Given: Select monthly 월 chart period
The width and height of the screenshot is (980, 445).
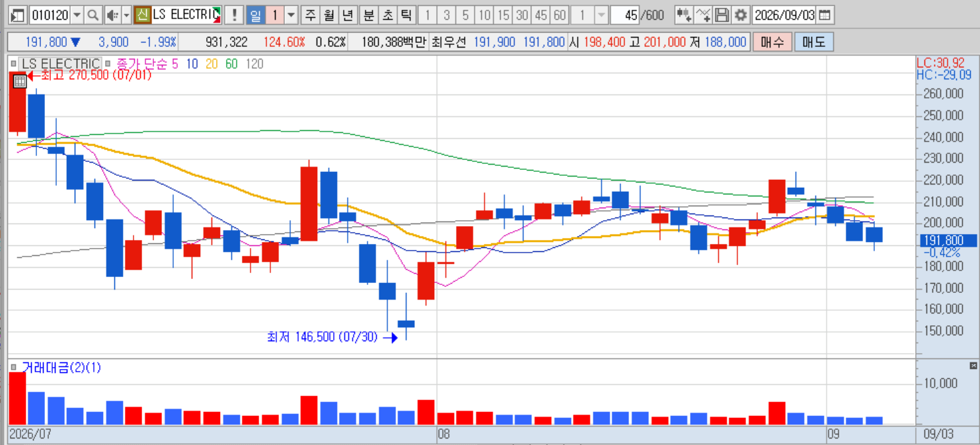Looking at the screenshot, I should click(x=328, y=15).
